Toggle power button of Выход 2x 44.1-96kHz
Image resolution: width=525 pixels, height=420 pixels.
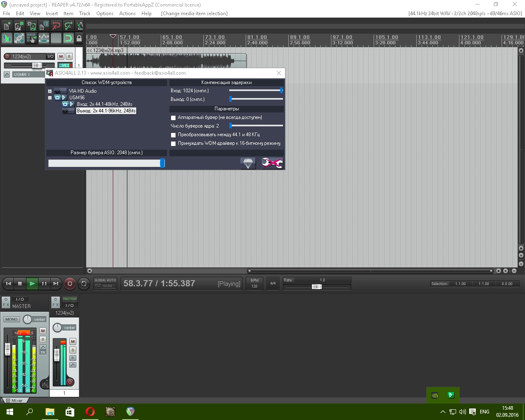point(65,111)
